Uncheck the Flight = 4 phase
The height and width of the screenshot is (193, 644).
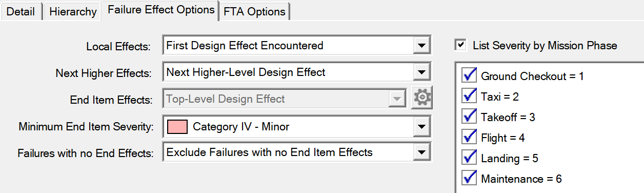469,138
